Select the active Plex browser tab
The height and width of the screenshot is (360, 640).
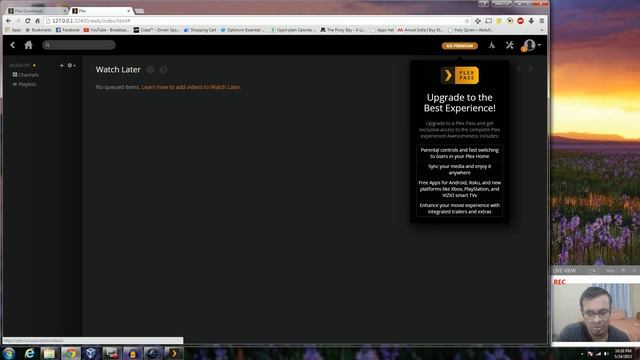click(101, 11)
